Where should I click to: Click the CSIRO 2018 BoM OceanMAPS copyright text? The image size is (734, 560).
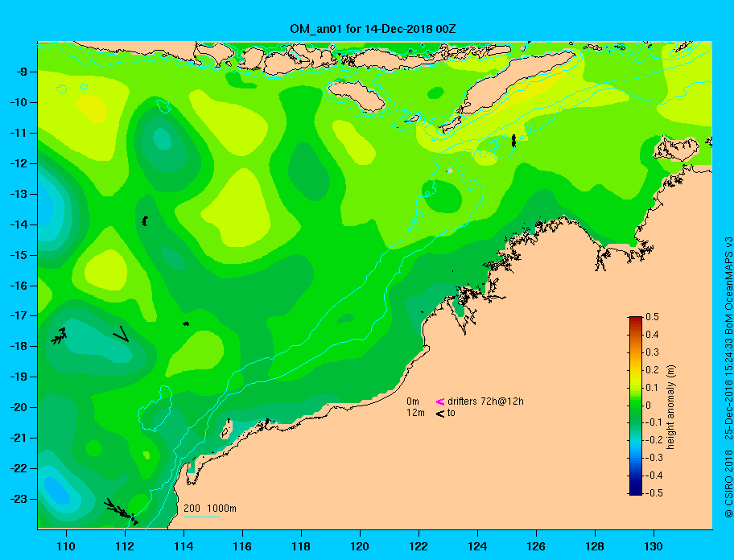click(x=728, y=377)
